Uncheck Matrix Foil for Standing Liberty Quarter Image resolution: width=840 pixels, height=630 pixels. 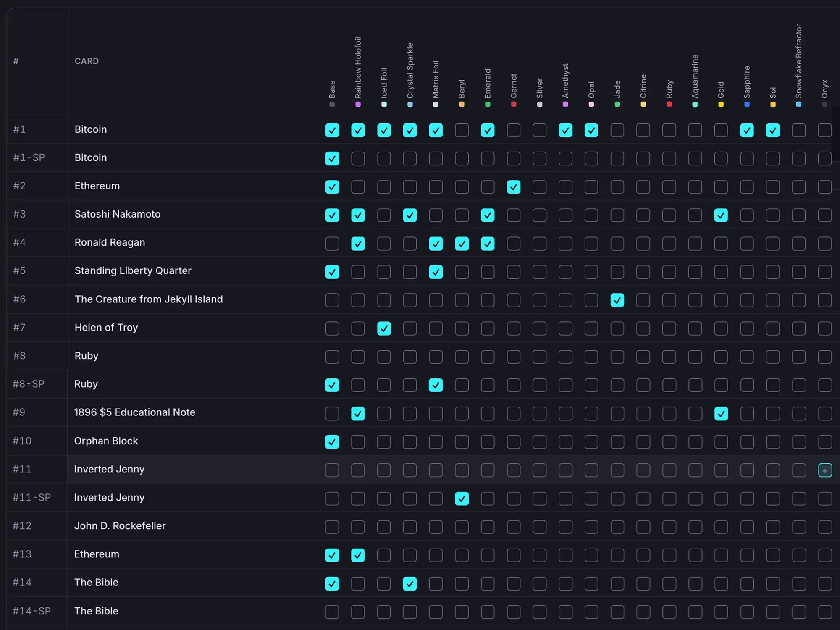(436, 272)
